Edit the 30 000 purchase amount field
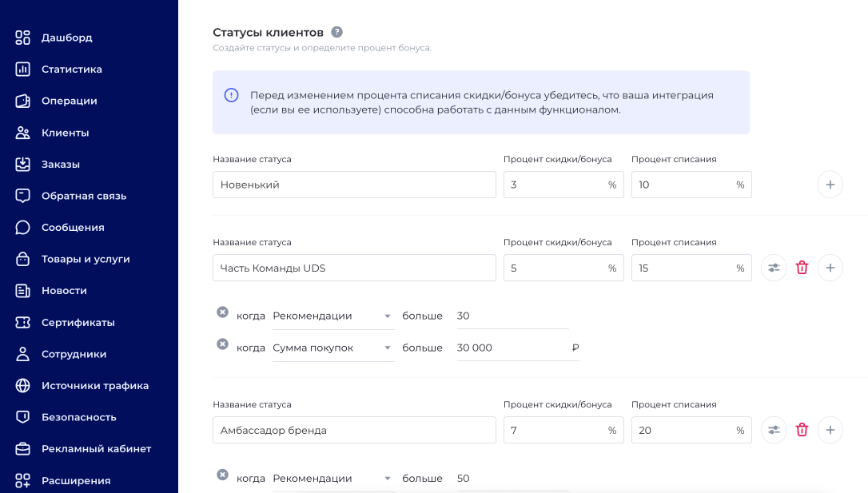This screenshot has height=493, width=868. 512,348
